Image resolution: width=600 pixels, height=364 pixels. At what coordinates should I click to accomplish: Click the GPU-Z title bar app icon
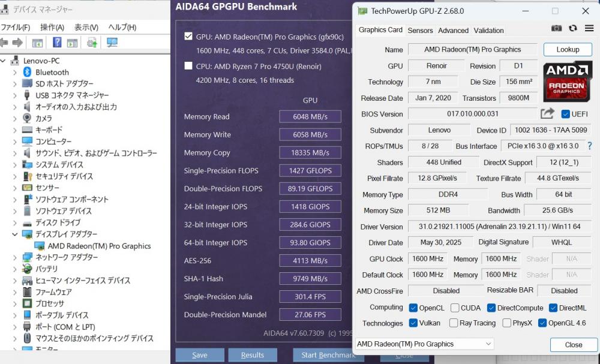(362, 11)
